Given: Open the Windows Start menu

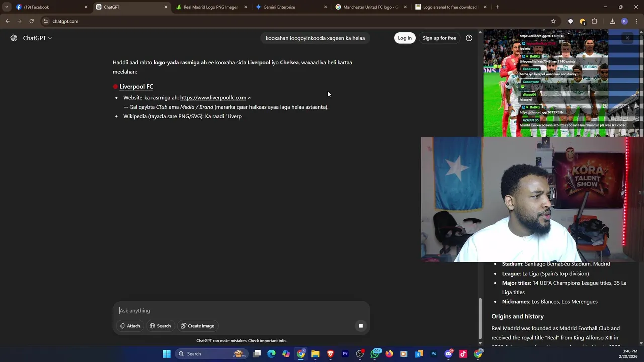Looking at the screenshot, I should [167, 354].
